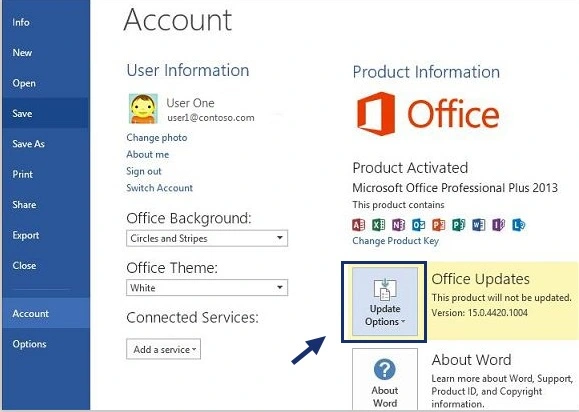
Task: Choose Open in the backstage menu
Action: click(x=46, y=83)
